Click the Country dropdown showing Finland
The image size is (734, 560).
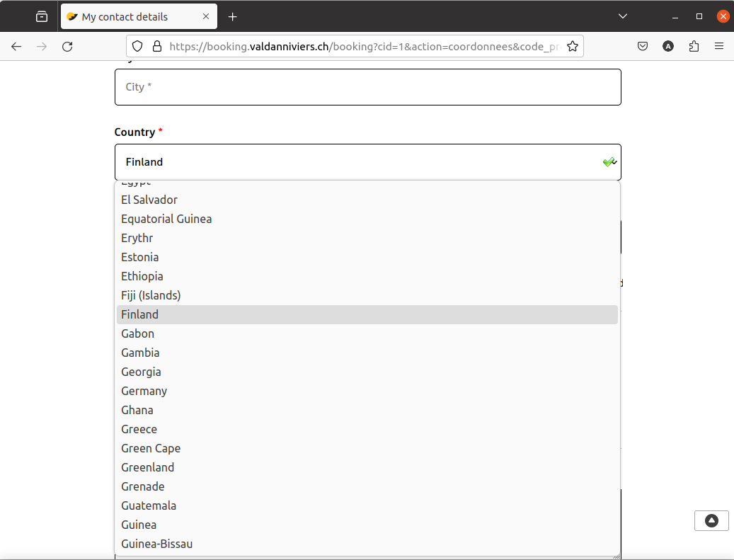[367, 162]
